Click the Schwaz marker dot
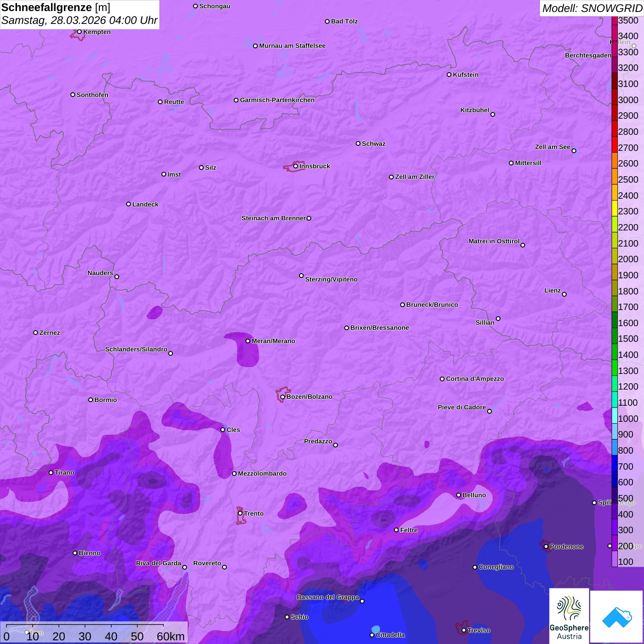 (358, 144)
